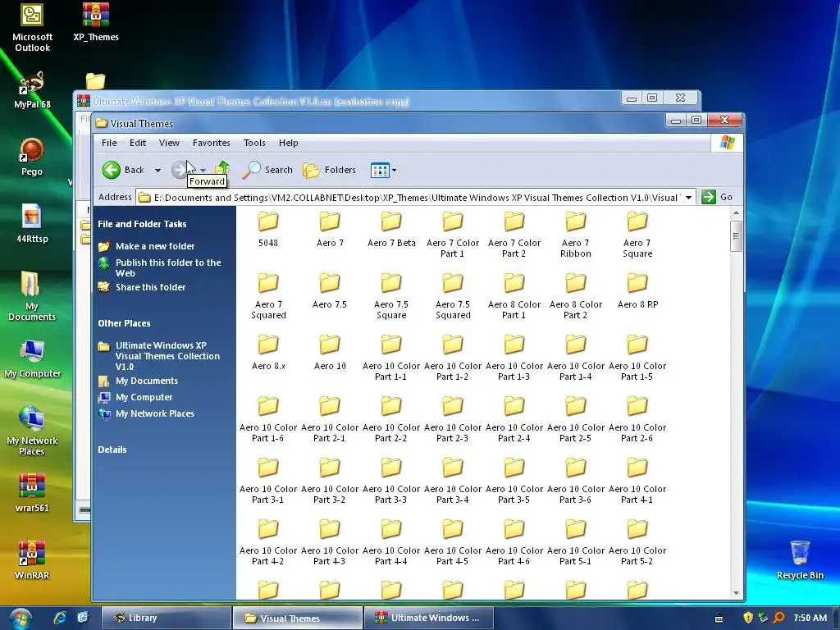Switch to Ultimate Windows taskbar button
840x630 pixels.
pyautogui.click(x=428, y=619)
